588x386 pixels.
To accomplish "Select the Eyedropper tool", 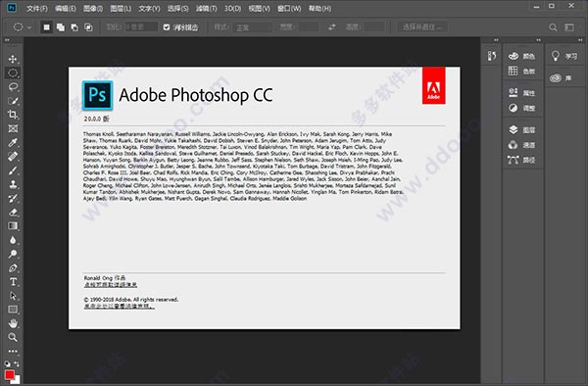I will point(13,142).
